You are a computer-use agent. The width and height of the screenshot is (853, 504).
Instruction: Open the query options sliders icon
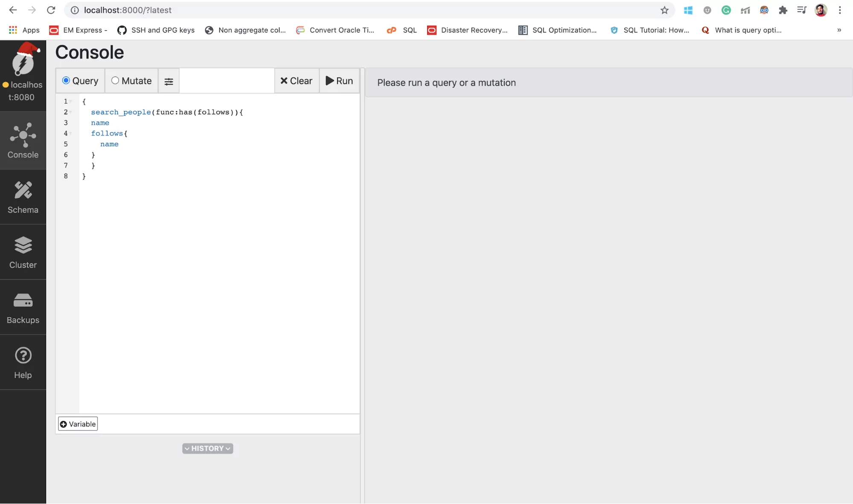point(169,81)
